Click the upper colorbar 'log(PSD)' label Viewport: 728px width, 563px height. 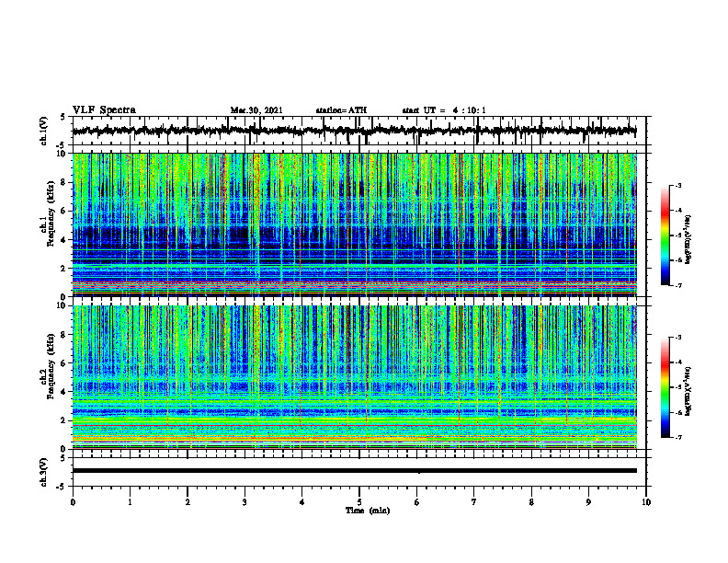point(688,240)
